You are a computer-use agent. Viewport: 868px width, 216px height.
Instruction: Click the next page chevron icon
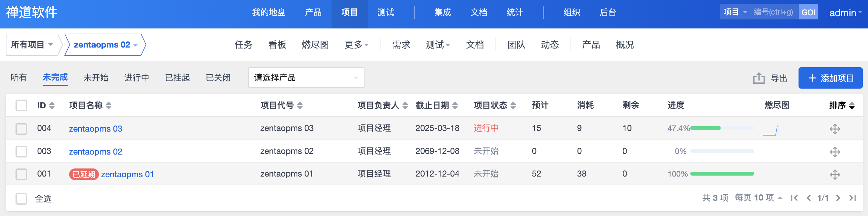(838, 198)
